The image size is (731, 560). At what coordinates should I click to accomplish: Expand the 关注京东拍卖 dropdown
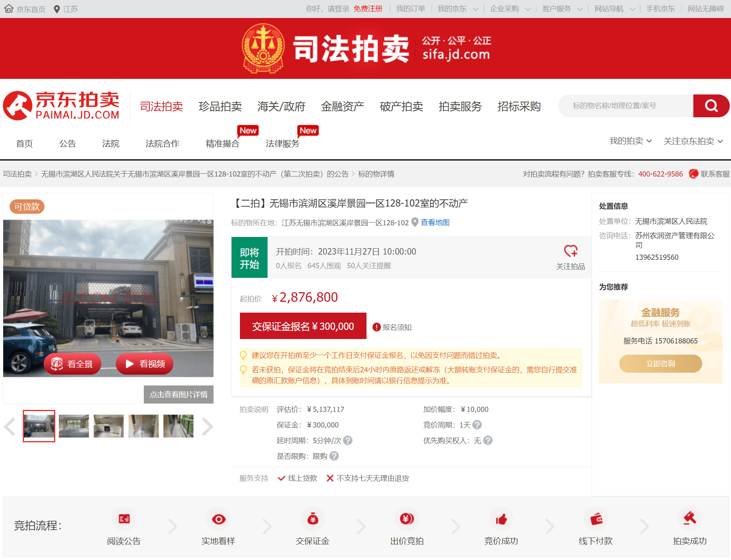click(x=693, y=141)
